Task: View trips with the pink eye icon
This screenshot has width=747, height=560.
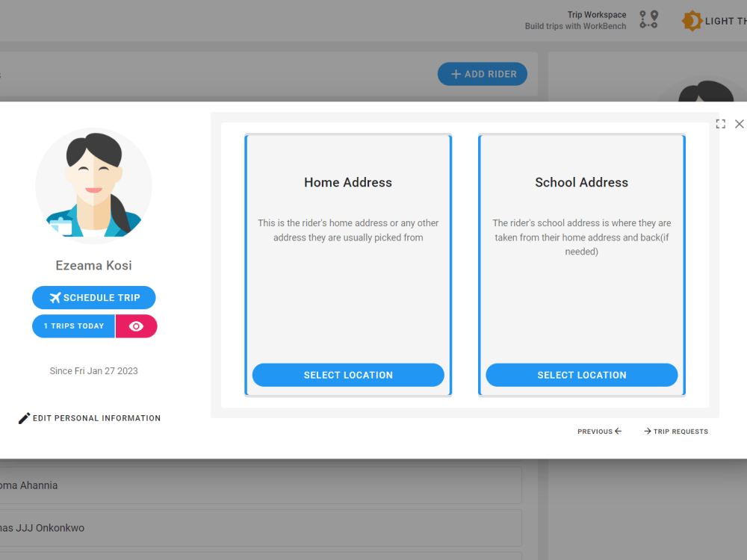Action: pos(136,326)
